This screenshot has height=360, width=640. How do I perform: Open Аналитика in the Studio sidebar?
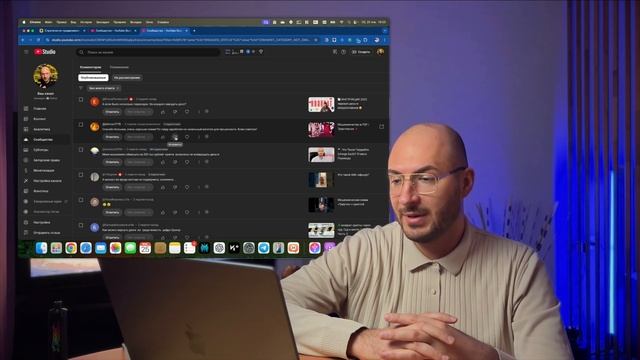42,129
